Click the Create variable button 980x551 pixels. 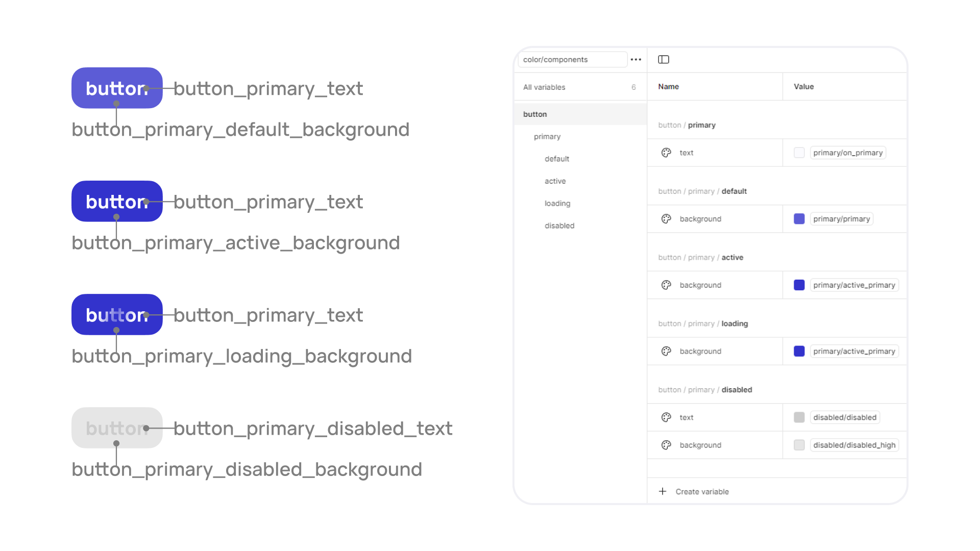(x=702, y=492)
